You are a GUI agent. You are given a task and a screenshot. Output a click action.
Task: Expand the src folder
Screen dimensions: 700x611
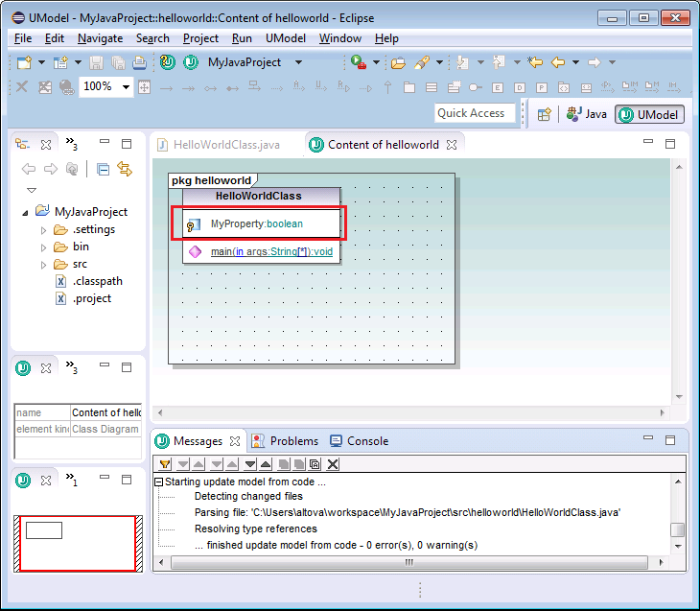(43, 264)
